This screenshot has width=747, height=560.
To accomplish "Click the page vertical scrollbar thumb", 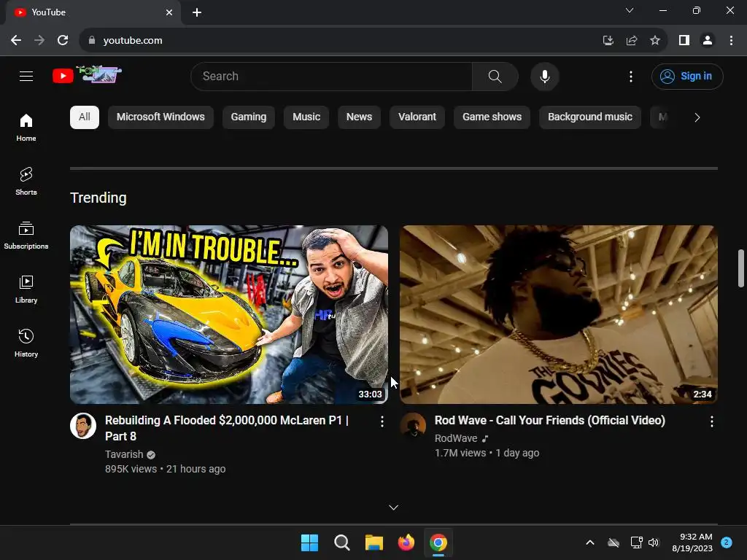I will 741,268.
